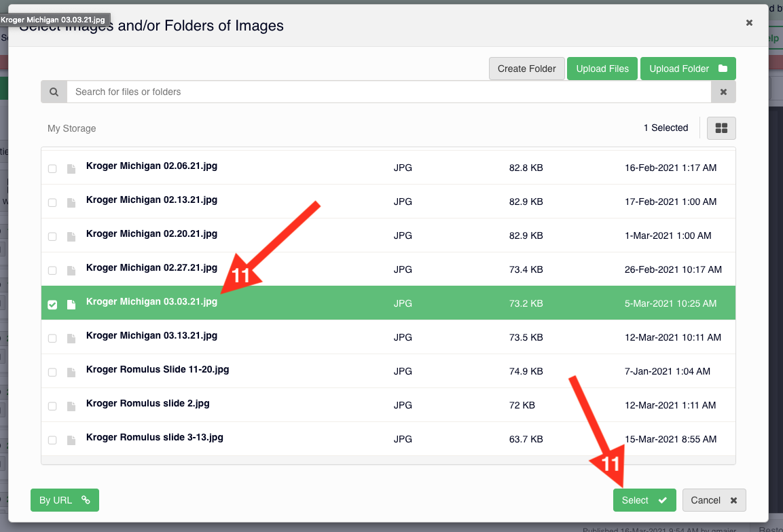The image size is (783, 532).
Task: Click date 26-Feb-2021 10:17 AM
Action: (x=673, y=270)
